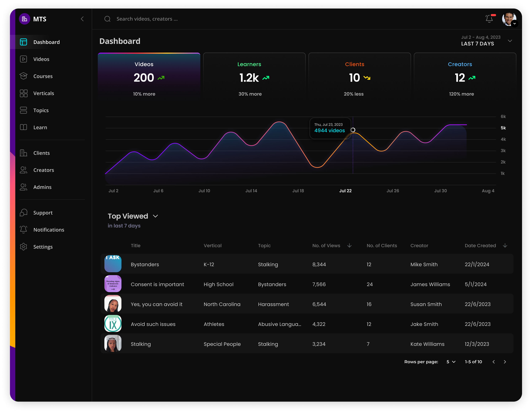Open the notifications bell in header
The width and height of the screenshot is (532, 413).
(490, 18)
